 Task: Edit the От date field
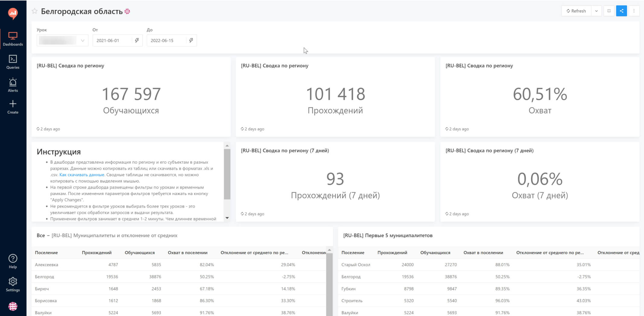pos(112,40)
